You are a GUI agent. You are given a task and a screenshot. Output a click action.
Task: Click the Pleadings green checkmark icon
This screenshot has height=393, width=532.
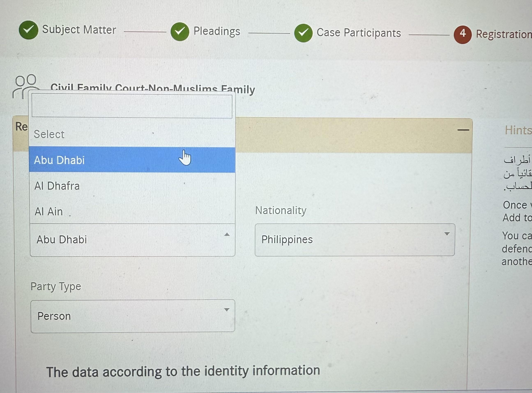click(x=180, y=31)
